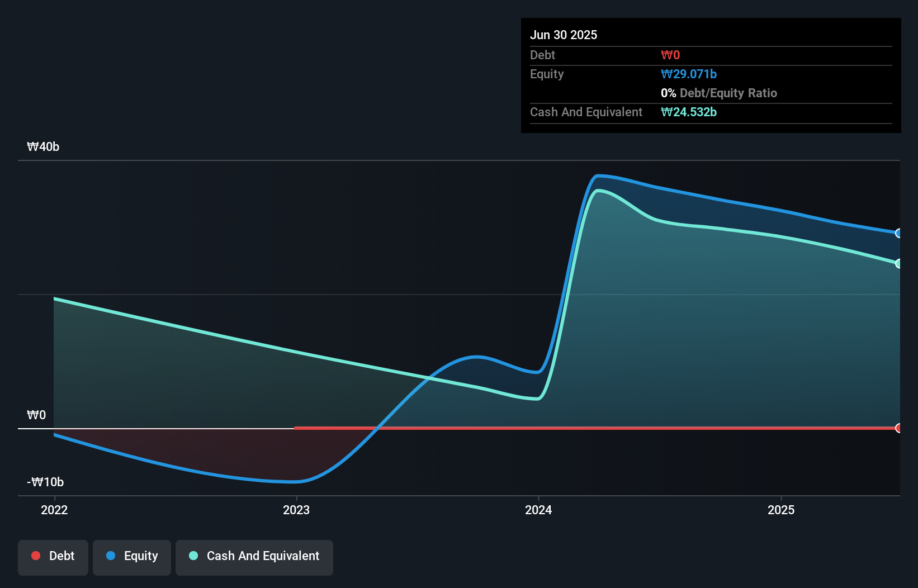
Task: Select the 2023 axis label
Action: (x=297, y=510)
